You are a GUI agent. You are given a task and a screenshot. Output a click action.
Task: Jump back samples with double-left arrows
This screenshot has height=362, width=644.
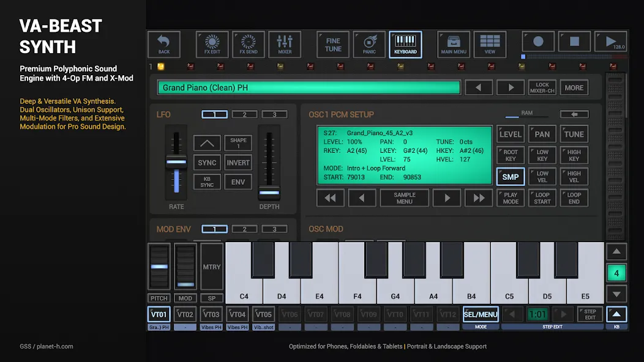330,198
